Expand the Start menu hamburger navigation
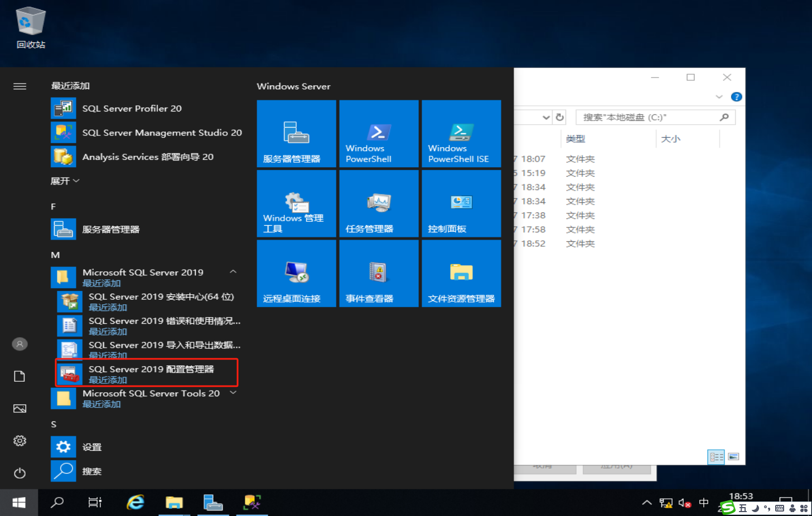The image size is (812, 516). coord(20,86)
